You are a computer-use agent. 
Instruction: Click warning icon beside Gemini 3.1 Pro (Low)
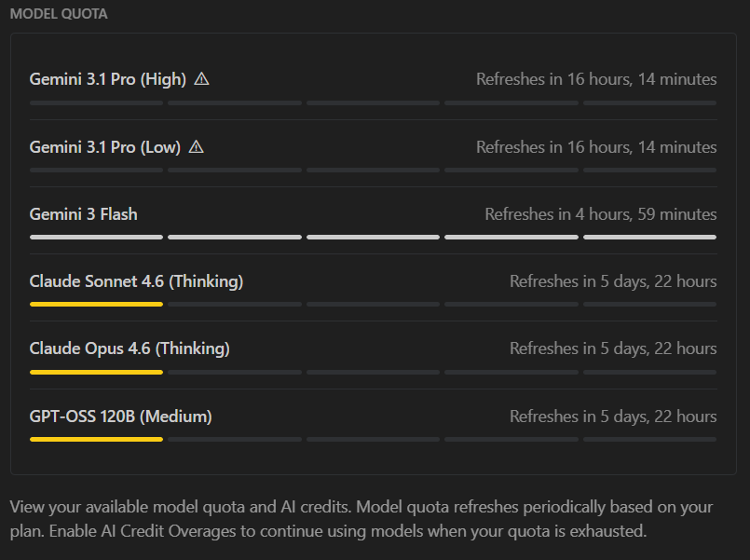pos(196,147)
